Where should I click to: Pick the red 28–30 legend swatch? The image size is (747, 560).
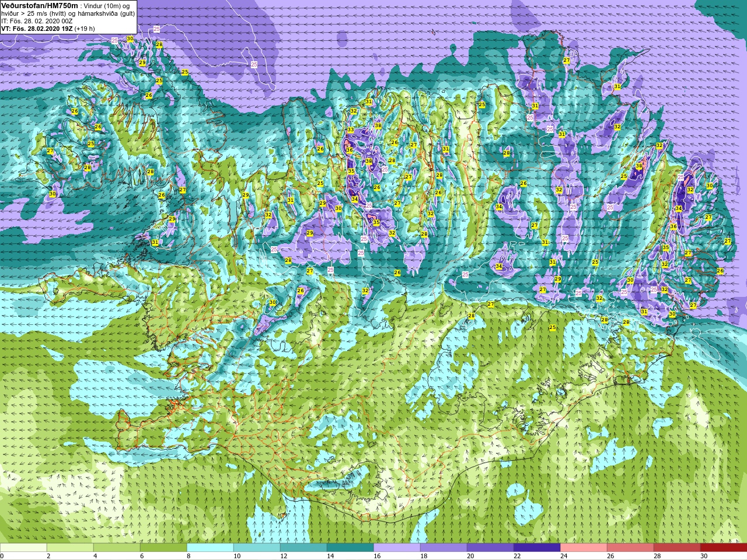[x=677, y=548]
